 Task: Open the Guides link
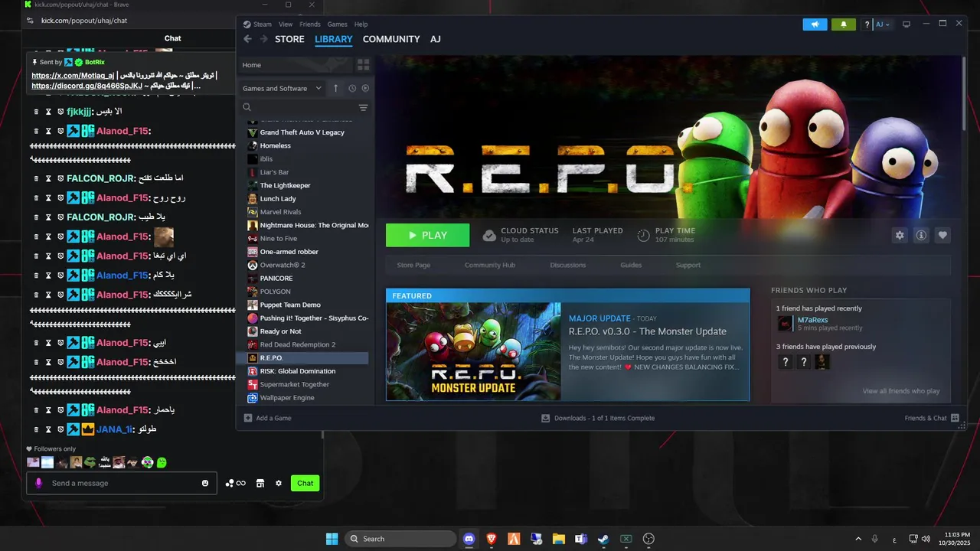[631, 265]
